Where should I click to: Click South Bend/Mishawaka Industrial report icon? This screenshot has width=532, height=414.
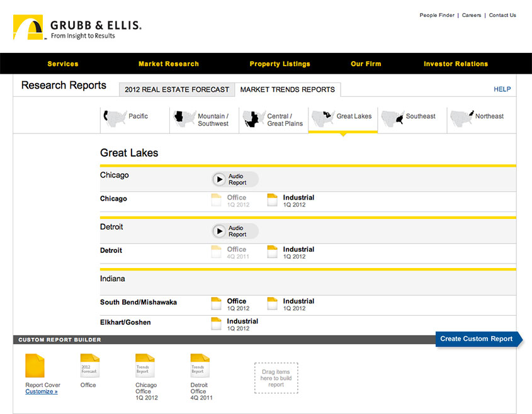point(273,304)
